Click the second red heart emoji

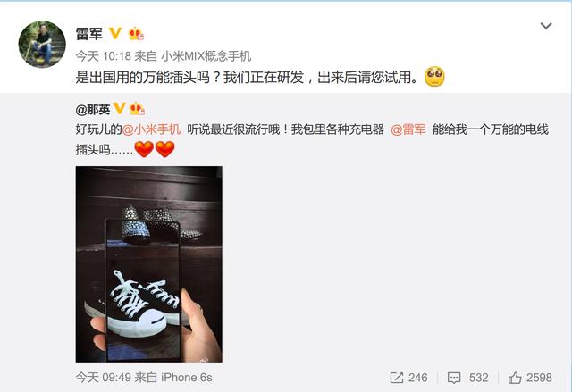[164, 148]
